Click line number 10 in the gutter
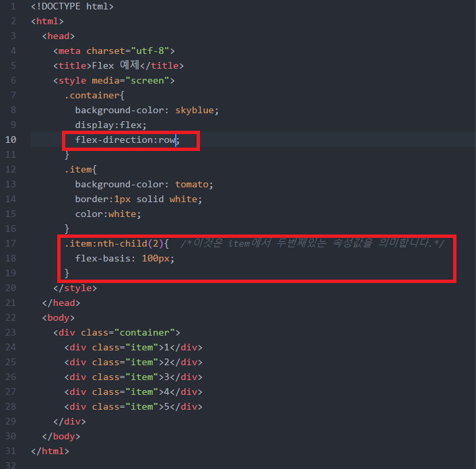Viewport: 476px width, 469px height. pos(11,139)
